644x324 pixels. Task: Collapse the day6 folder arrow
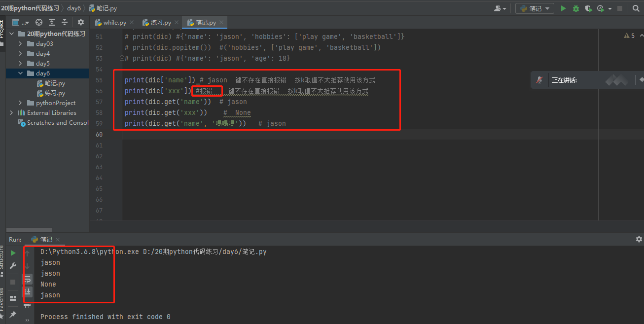(x=20, y=73)
